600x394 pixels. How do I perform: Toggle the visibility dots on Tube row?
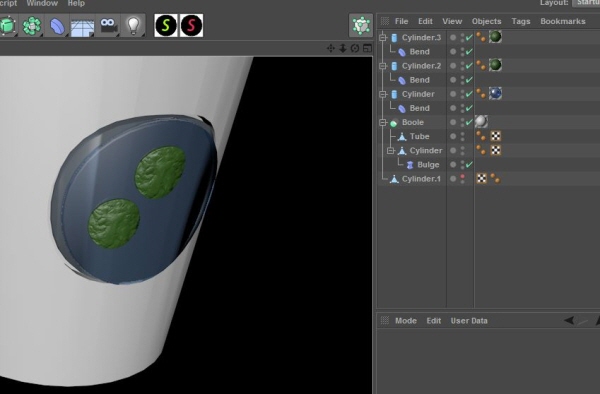(463, 136)
